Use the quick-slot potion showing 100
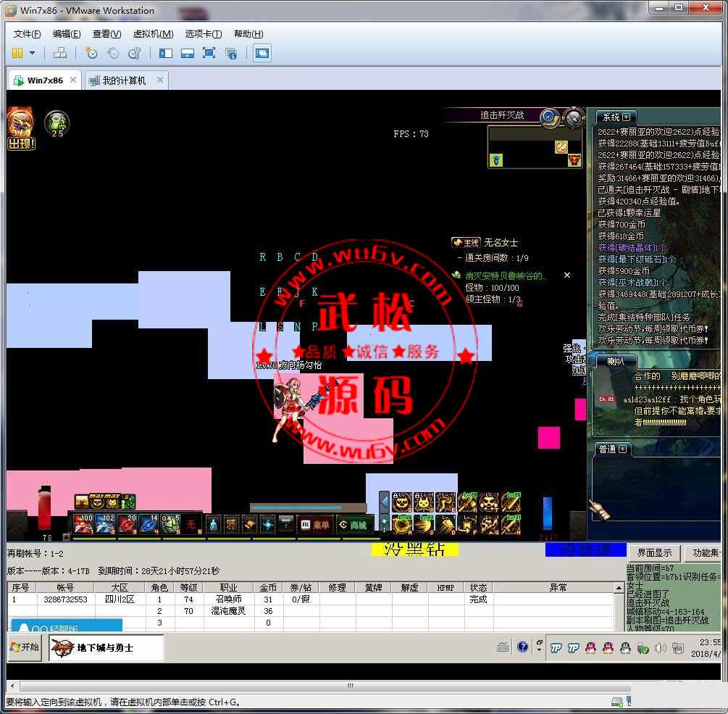 [x=83, y=524]
